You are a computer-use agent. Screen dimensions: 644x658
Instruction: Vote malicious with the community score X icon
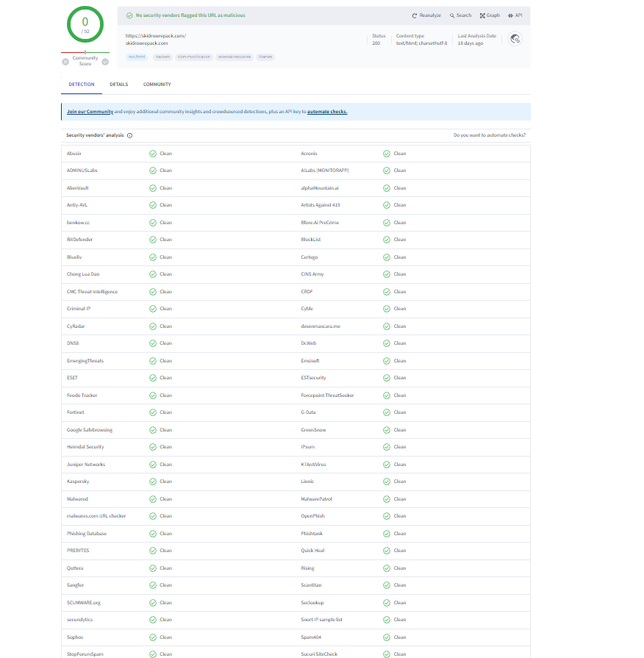[65, 62]
